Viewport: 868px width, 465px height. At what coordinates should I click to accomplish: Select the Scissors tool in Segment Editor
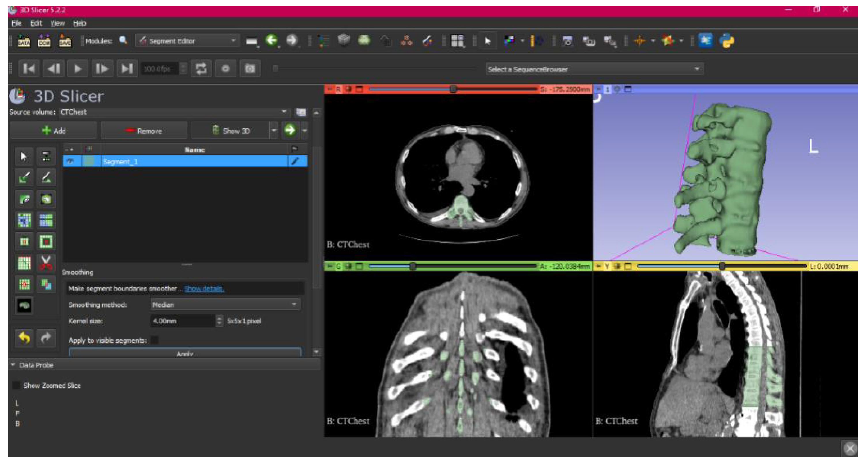[x=46, y=263]
